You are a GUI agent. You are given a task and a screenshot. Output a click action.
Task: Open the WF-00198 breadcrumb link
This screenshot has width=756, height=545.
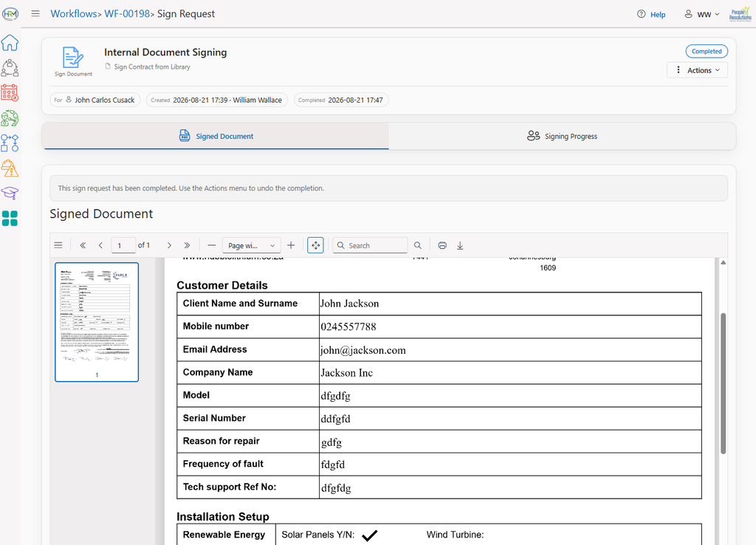click(127, 13)
